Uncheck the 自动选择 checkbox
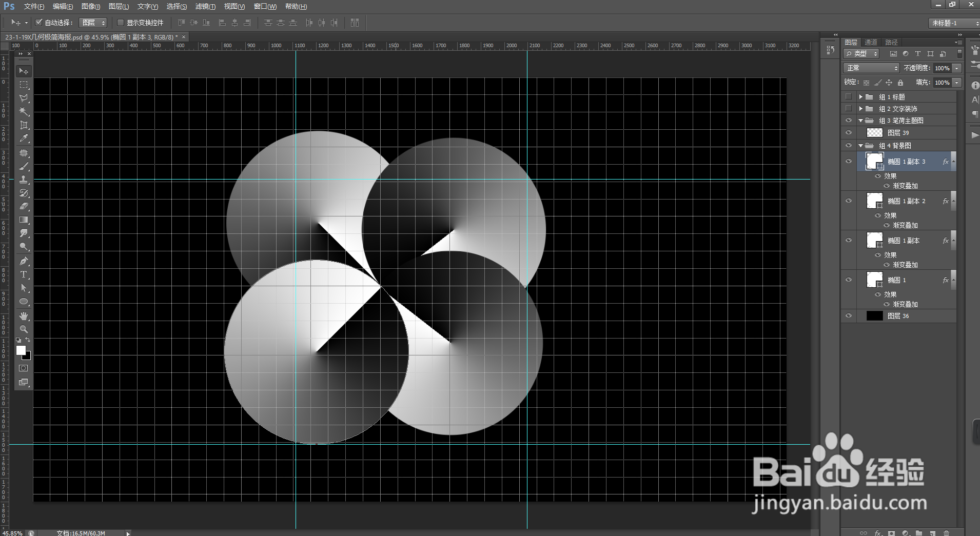980x536 pixels. click(x=38, y=22)
